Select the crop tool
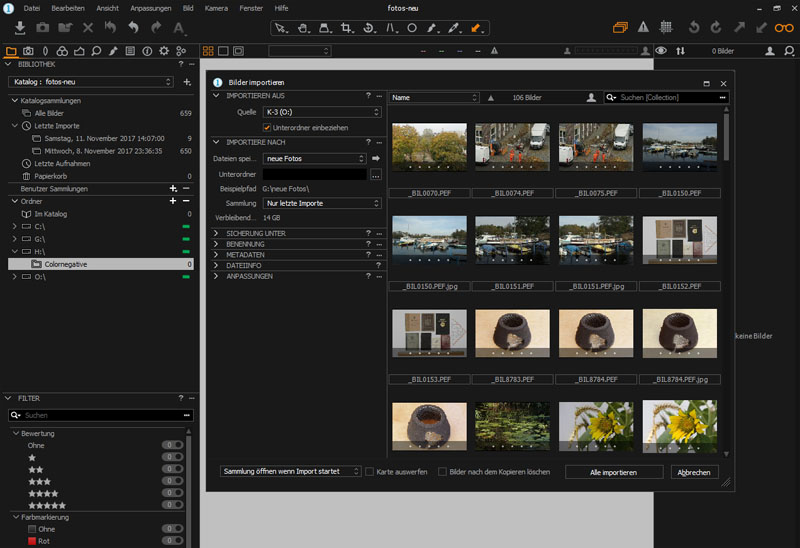Viewport: 800px width, 548px height. coord(347,28)
